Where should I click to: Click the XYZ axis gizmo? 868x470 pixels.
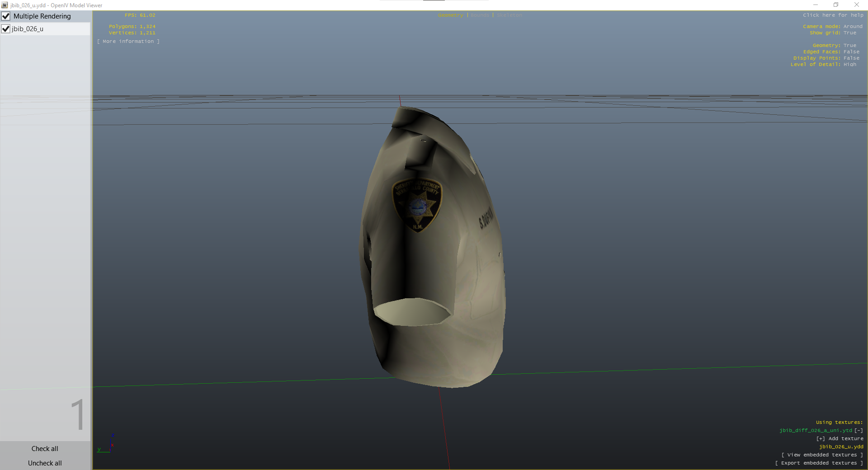[107, 444]
